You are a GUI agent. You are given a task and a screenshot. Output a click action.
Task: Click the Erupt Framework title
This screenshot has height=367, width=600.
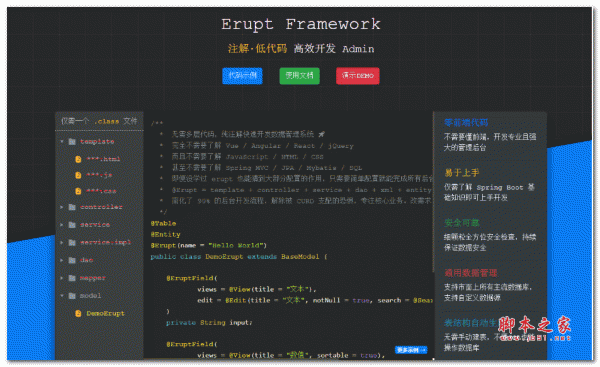301,24
